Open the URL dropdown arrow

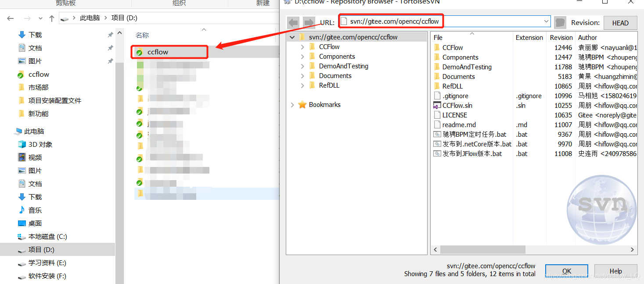[547, 21]
